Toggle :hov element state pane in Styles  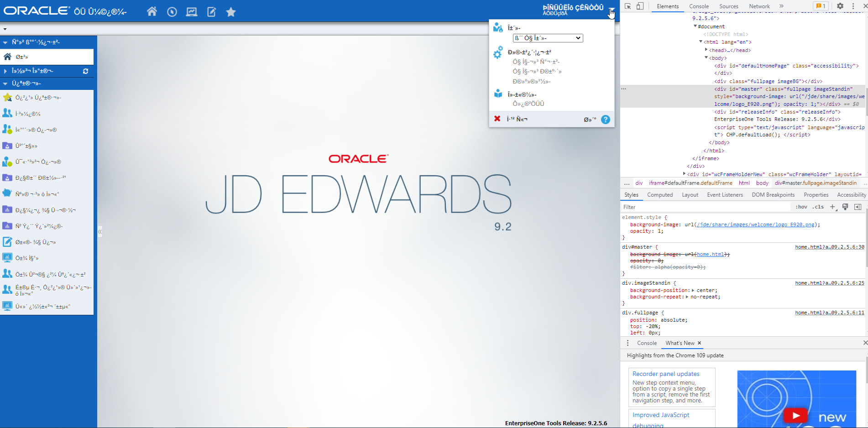click(x=801, y=207)
